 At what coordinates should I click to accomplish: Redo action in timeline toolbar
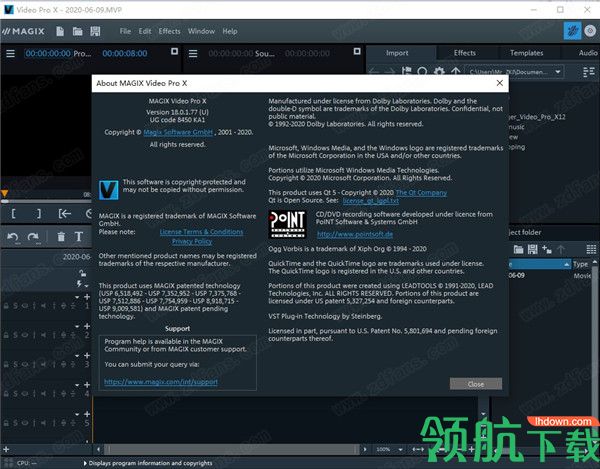tap(33, 237)
